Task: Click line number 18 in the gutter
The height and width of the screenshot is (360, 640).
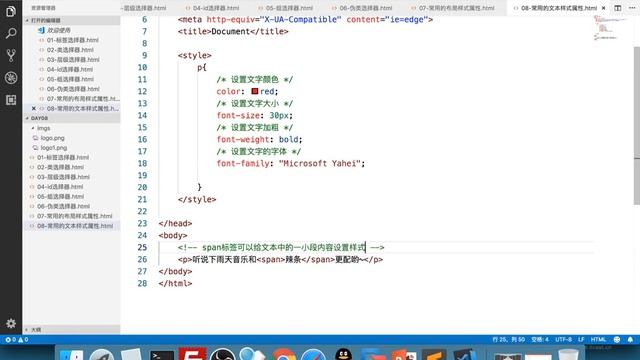Action: tap(142, 163)
